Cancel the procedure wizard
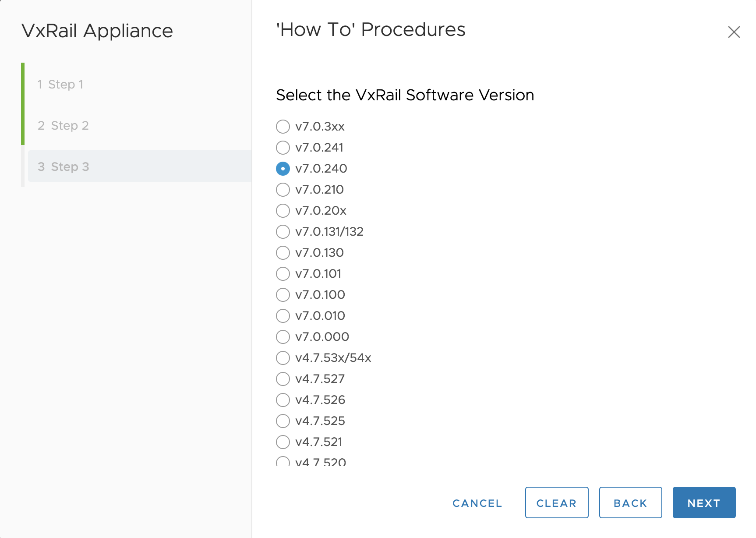This screenshot has height=538, width=756. click(x=477, y=503)
